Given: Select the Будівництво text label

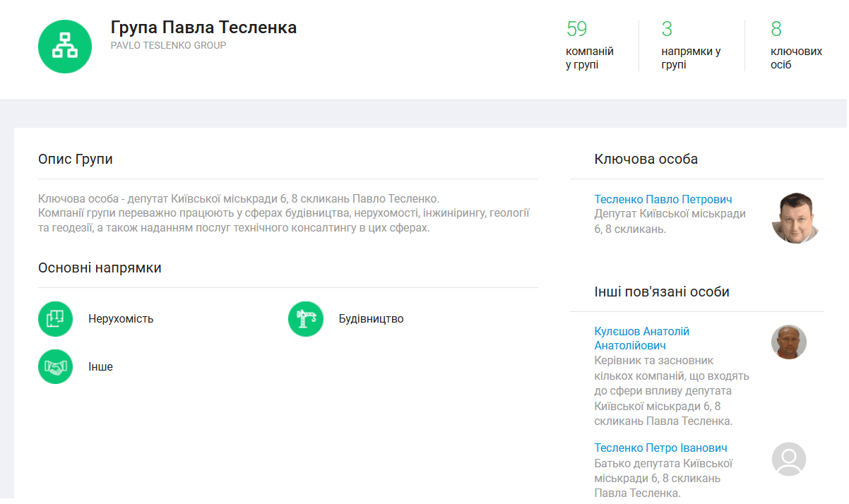Looking at the screenshot, I should coord(371,319).
